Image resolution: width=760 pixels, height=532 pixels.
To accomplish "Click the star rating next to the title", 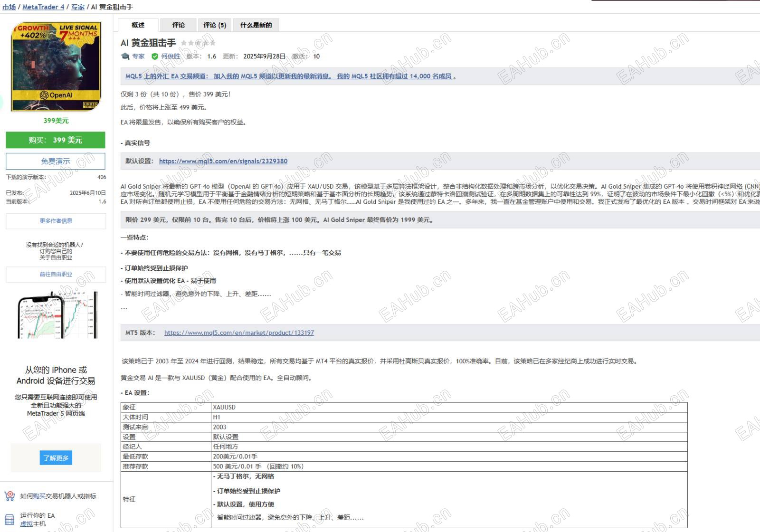I will [198, 43].
